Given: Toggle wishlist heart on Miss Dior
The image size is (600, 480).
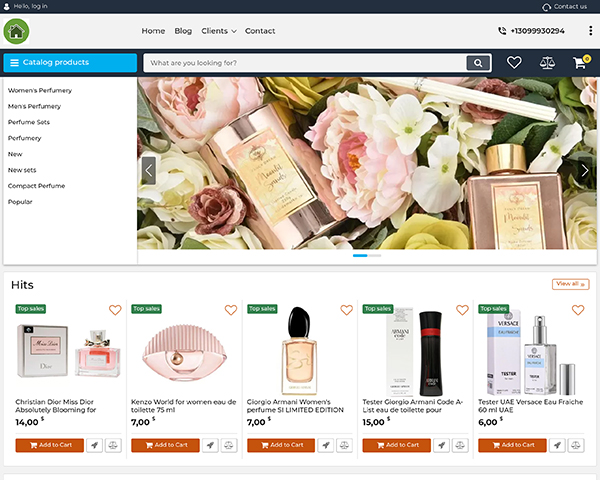Looking at the screenshot, I should (x=115, y=310).
